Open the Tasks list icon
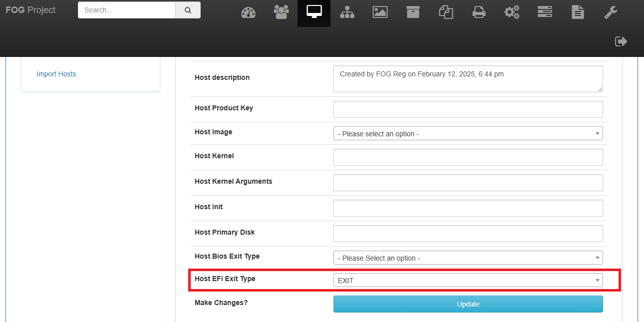Viewport: 644px width, 322px height. (x=545, y=12)
